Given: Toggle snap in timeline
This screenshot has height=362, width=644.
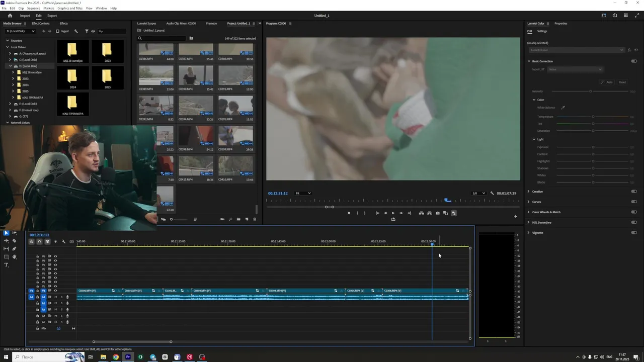Looking at the screenshot, I should 39,242.
